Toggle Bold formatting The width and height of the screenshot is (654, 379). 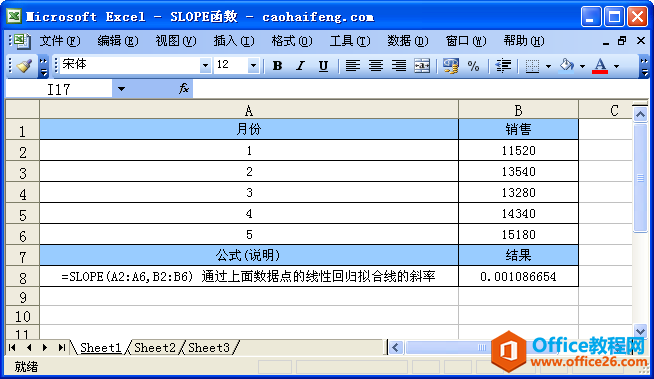point(277,65)
